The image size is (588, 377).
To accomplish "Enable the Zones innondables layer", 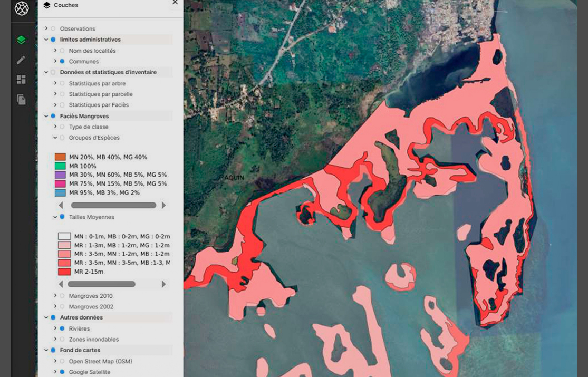I will [x=62, y=340].
